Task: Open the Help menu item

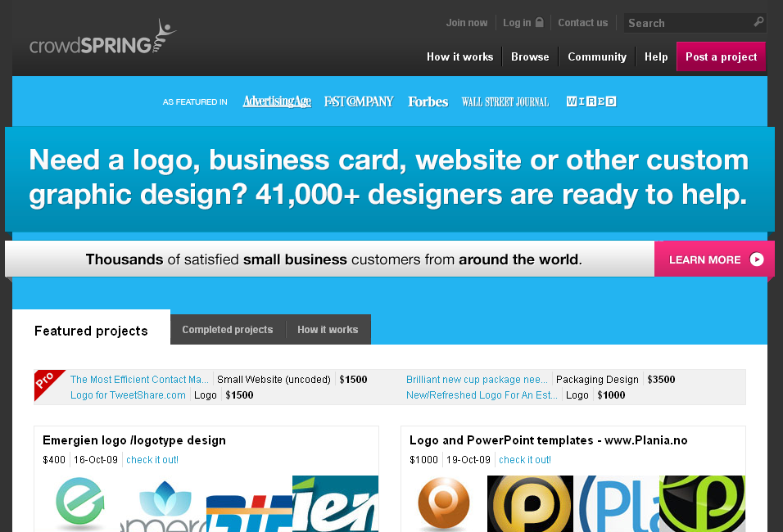Action: tap(656, 57)
